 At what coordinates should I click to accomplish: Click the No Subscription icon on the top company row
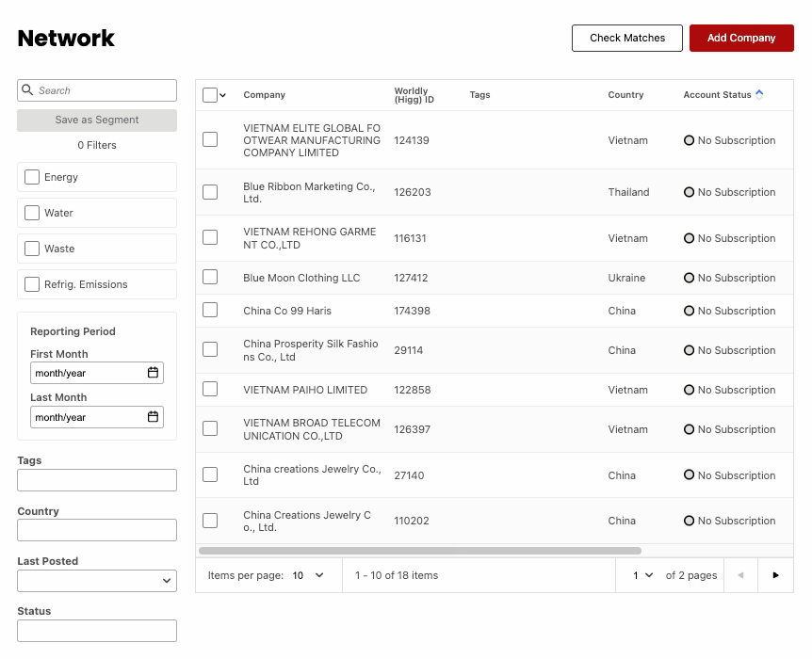(x=689, y=140)
